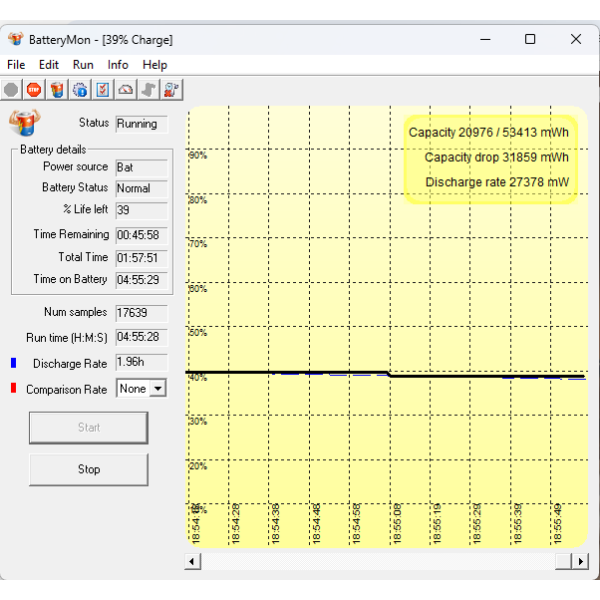Click the gray puzzle-shaped toolbar icon
Screen dimensions: 600x600
[x=148, y=90]
